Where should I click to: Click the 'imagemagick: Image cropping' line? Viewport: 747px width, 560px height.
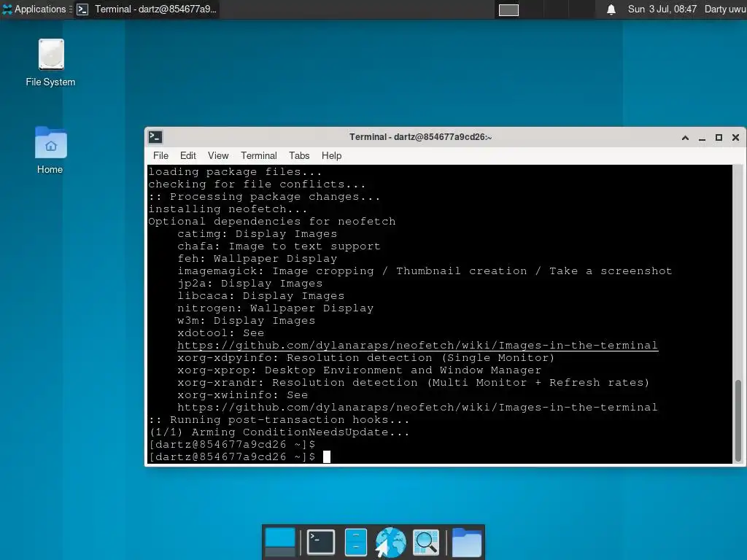(425, 271)
